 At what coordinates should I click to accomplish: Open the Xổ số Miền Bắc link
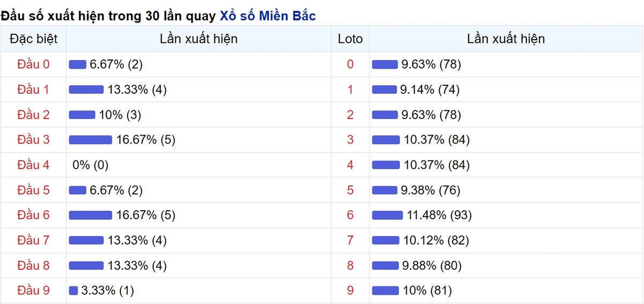tap(268, 16)
